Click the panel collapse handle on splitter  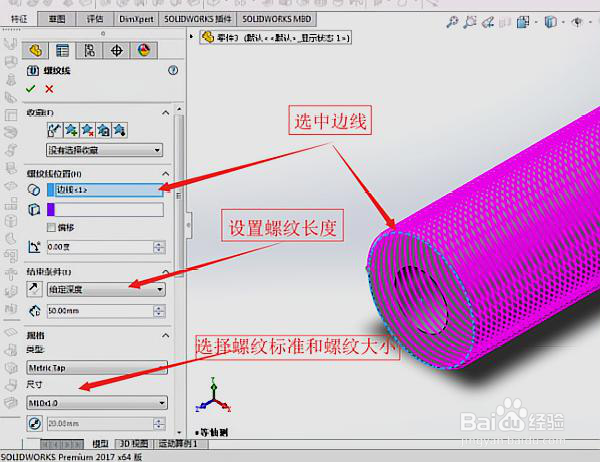point(188,225)
